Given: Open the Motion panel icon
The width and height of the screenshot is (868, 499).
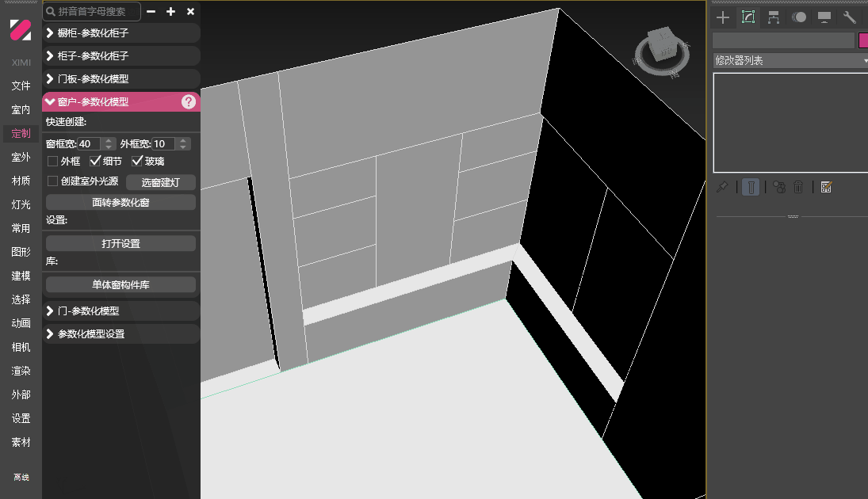Looking at the screenshot, I should pos(799,17).
